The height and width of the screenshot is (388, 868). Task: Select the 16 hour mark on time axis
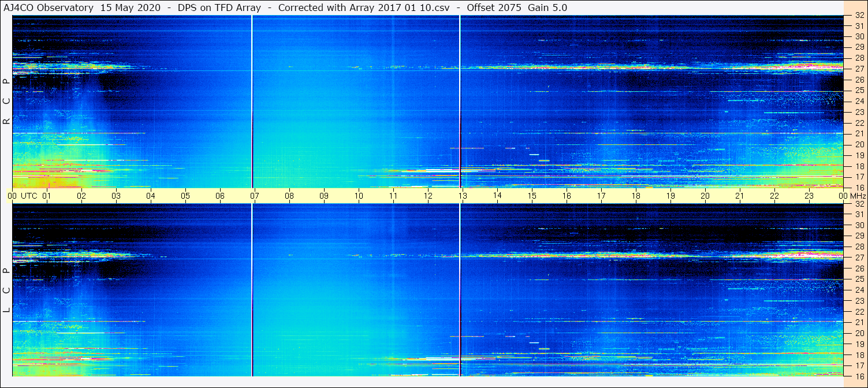click(x=567, y=196)
